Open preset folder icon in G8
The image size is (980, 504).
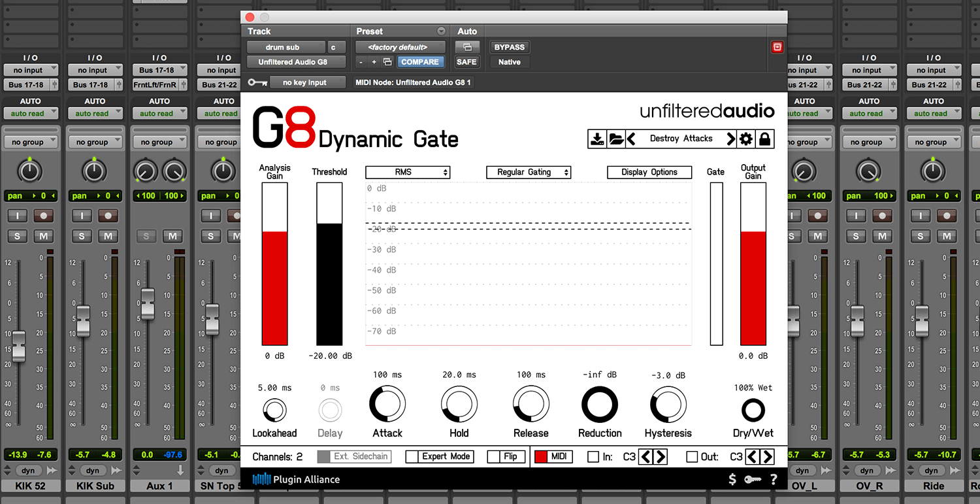pyautogui.click(x=615, y=139)
